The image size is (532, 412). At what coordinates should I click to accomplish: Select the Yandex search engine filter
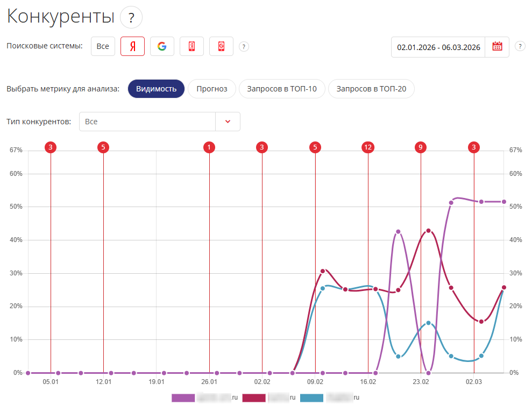pos(132,47)
